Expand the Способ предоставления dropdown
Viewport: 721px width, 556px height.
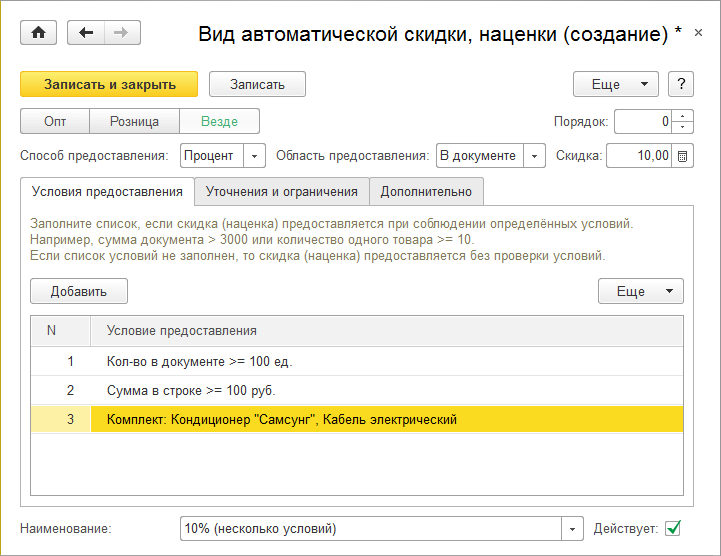tap(254, 156)
